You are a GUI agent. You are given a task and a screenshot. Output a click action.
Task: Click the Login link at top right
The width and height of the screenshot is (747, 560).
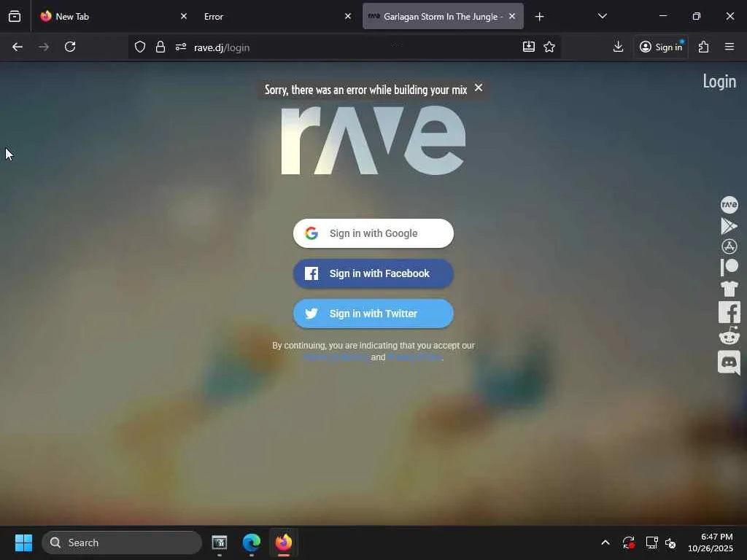coord(719,82)
